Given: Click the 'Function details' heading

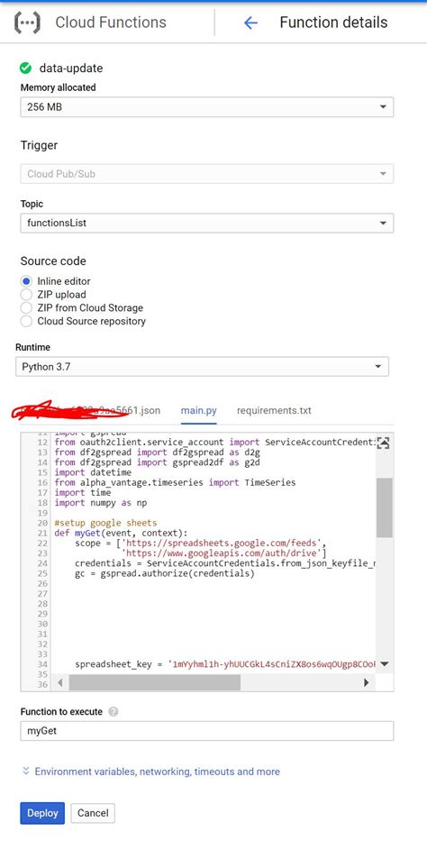Looking at the screenshot, I should 333,23.
